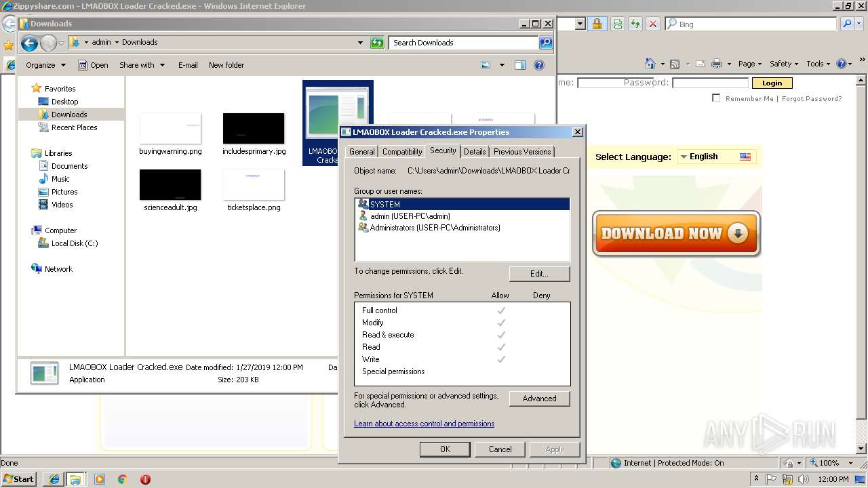Open the Previous Versions tab

522,152
